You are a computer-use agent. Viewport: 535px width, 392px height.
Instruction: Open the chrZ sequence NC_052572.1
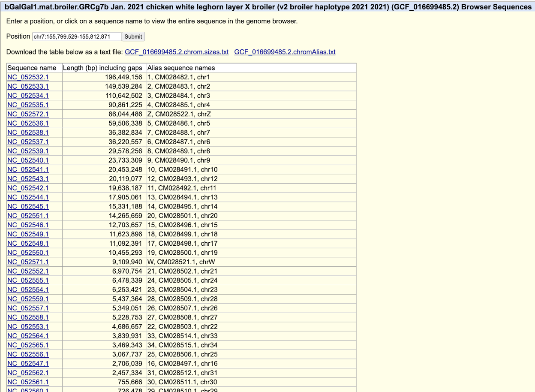[x=28, y=114]
